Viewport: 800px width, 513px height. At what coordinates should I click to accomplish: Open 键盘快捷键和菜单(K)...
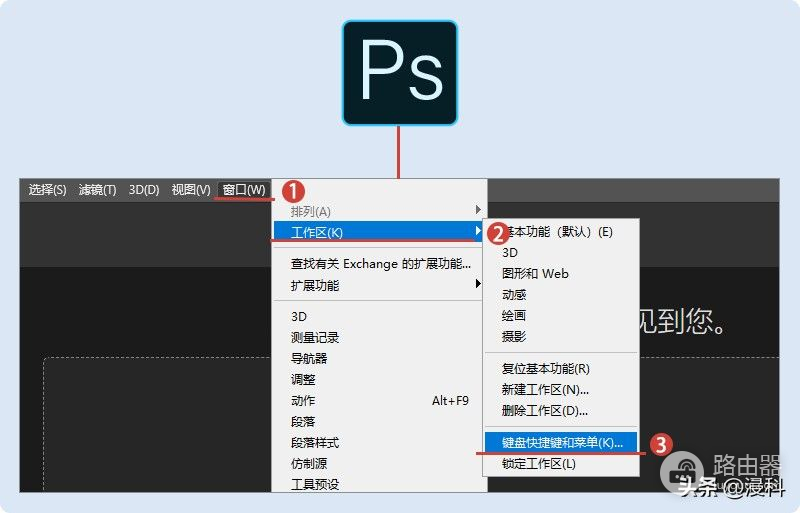561,443
